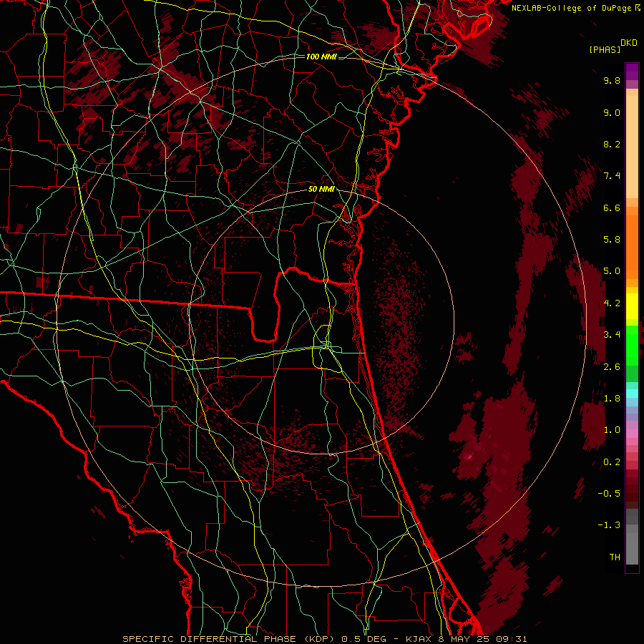Select the 1.8 legend value
Viewport: 644px width, 644px height.
coord(612,399)
